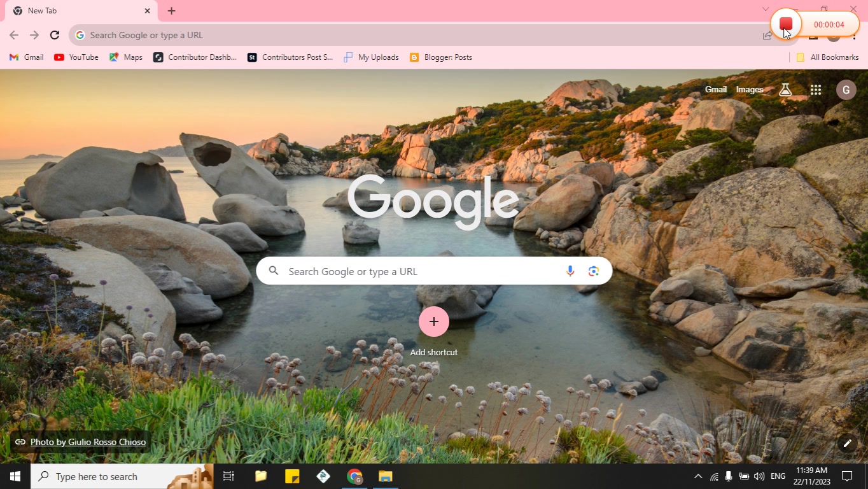
Task: Focus the central Google search box
Action: pyautogui.click(x=434, y=271)
